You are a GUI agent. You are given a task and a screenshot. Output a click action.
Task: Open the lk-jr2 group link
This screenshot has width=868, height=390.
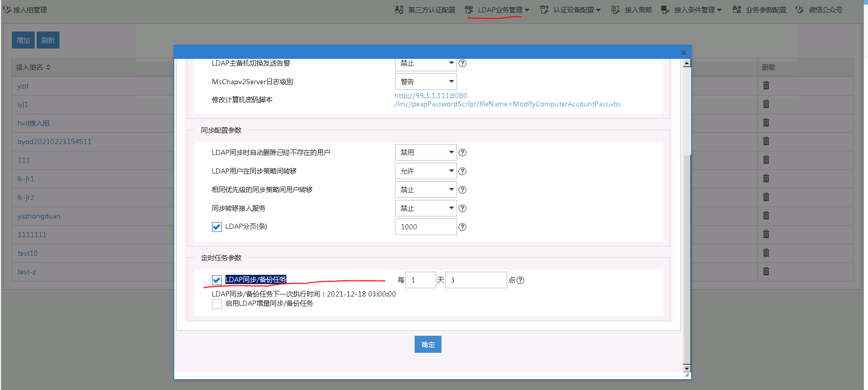(26, 197)
